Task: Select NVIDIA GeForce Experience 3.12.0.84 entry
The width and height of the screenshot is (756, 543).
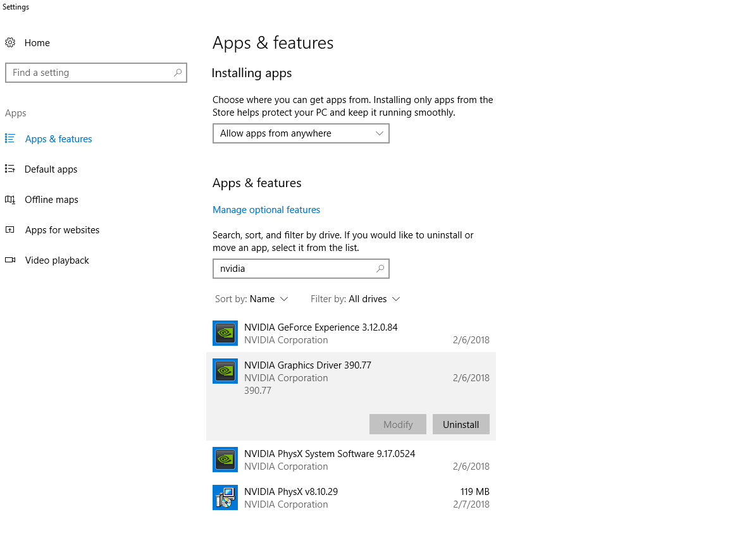Action: tap(351, 333)
